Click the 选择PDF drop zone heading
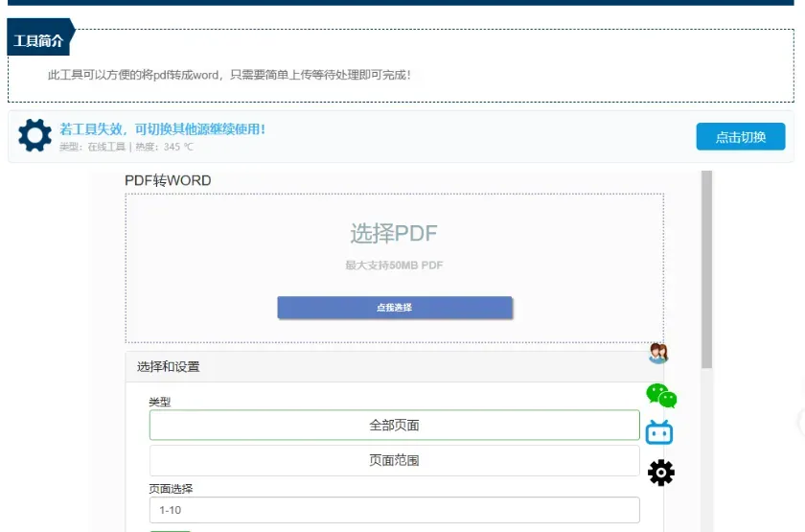The image size is (805, 532). pos(394,233)
